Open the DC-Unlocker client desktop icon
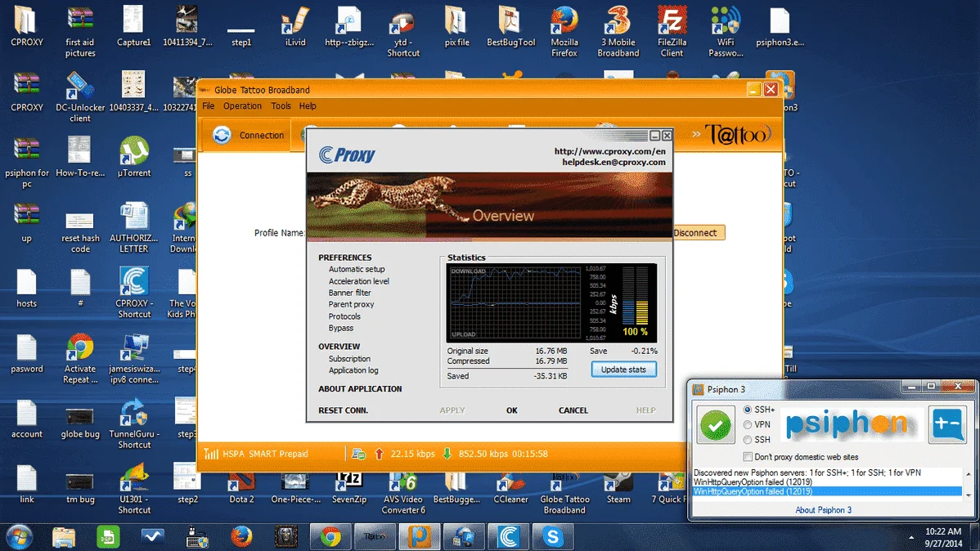 pos(80,96)
